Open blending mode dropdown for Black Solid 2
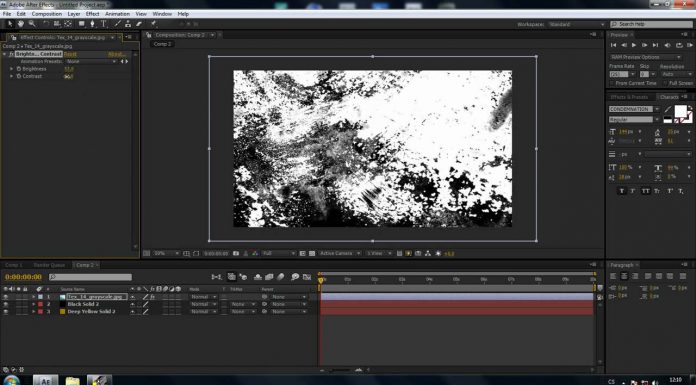The width and height of the screenshot is (696, 385). pyautogui.click(x=203, y=304)
